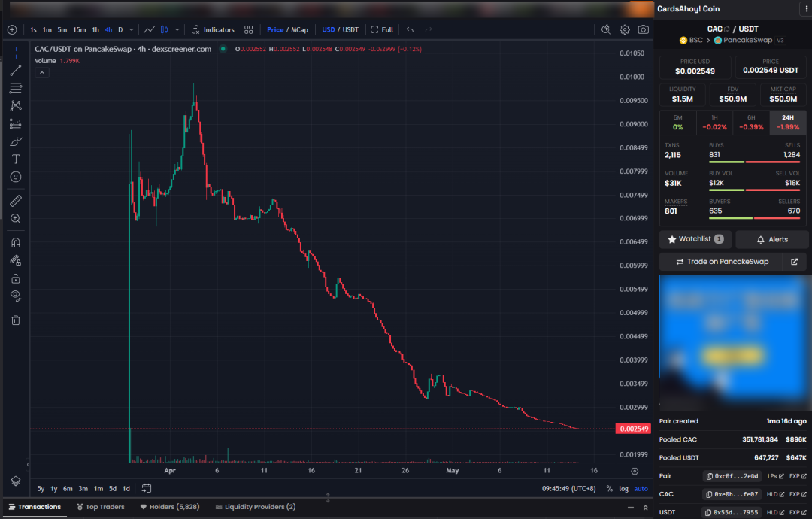Select the D daily timeframe

120,29
